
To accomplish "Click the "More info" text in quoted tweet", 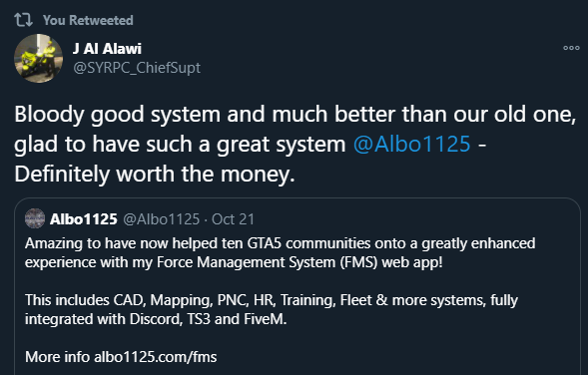I will coord(57,357).
